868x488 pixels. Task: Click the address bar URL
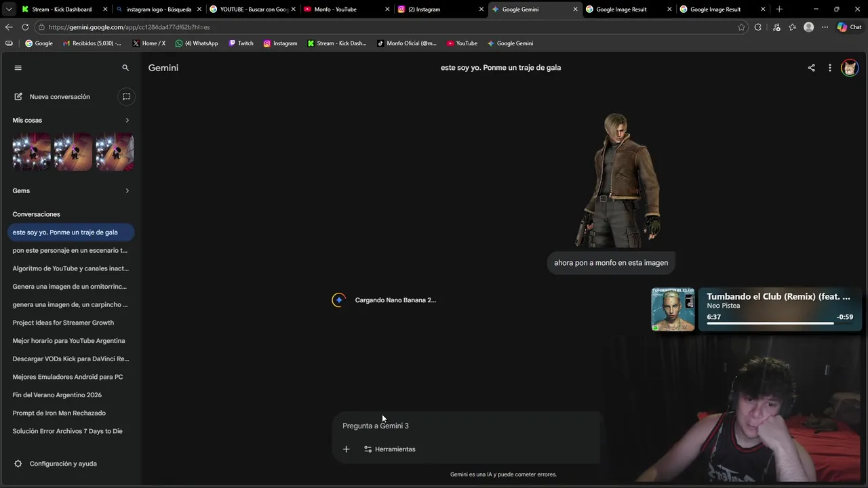tap(129, 27)
